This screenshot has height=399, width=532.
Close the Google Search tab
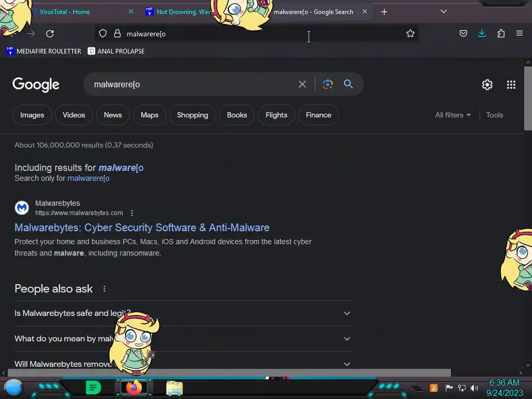tap(365, 11)
